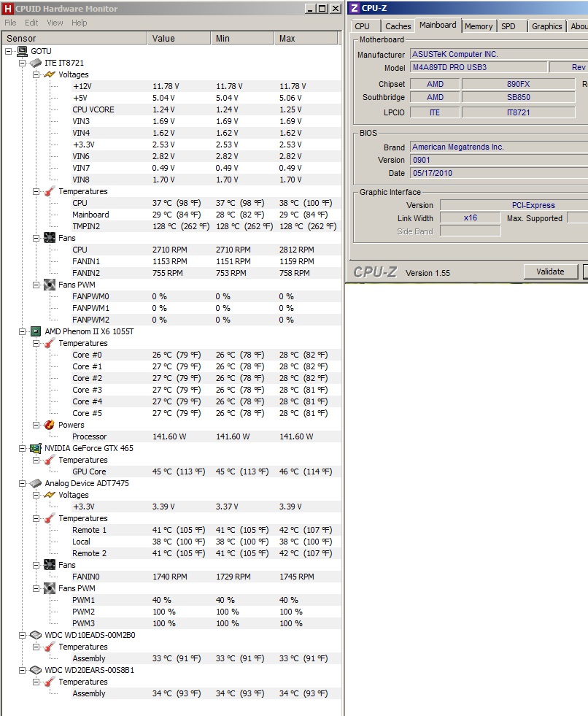The width and height of the screenshot is (588, 716).
Task: Switch to the Memory tab in CPU-Z
Action: click(479, 26)
